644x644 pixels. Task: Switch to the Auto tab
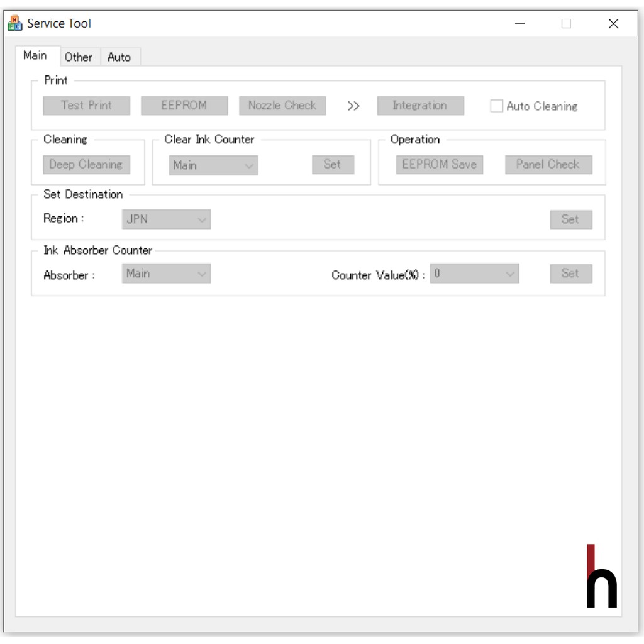pyautogui.click(x=119, y=57)
